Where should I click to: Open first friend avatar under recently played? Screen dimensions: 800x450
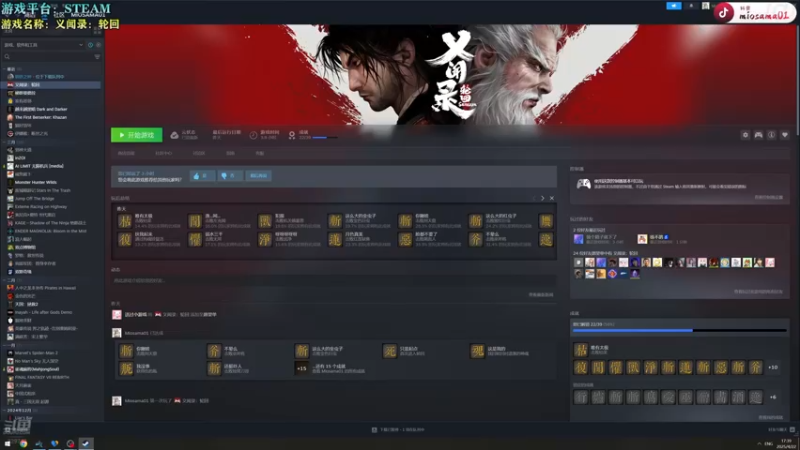coord(579,239)
